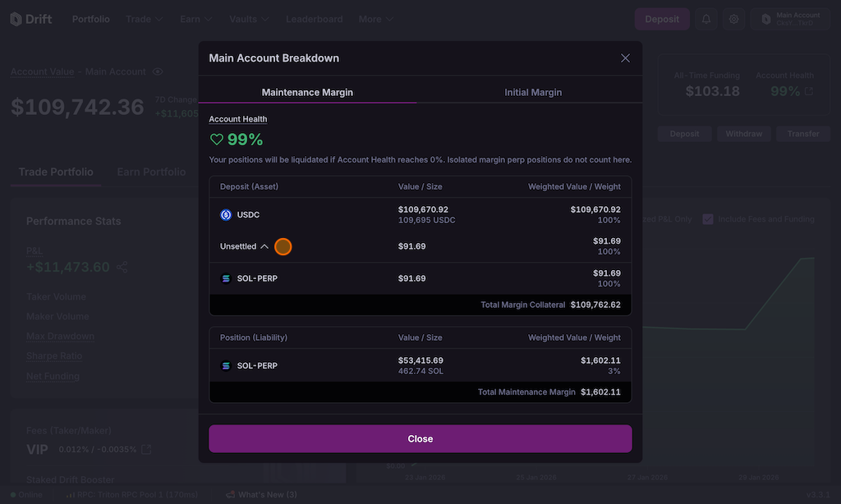The width and height of the screenshot is (841, 504).
Task: Toggle account value visibility eye icon
Action: (x=158, y=72)
